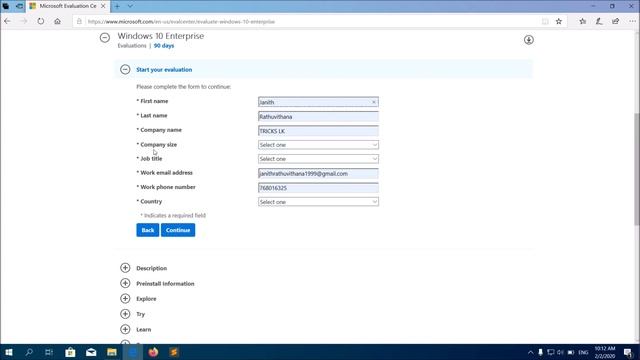Collapse Start your evaluation section
The width and height of the screenshot is (640, 360).
[x=125, y=69]
